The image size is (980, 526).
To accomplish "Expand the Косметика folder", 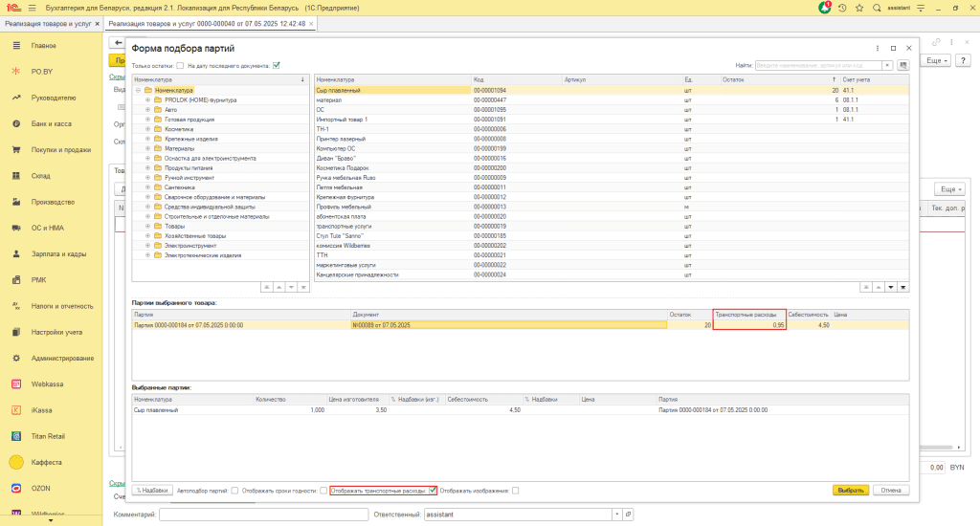I will (148, 129).
